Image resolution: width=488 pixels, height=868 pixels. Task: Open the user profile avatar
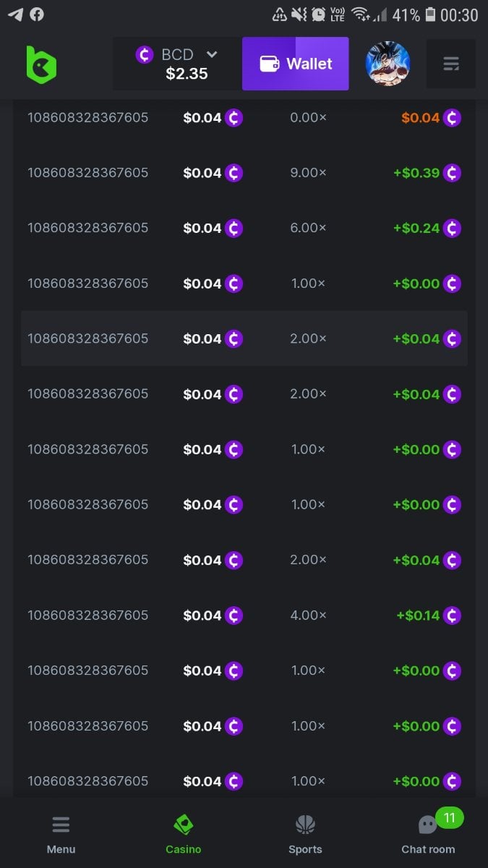coord(388,64)
